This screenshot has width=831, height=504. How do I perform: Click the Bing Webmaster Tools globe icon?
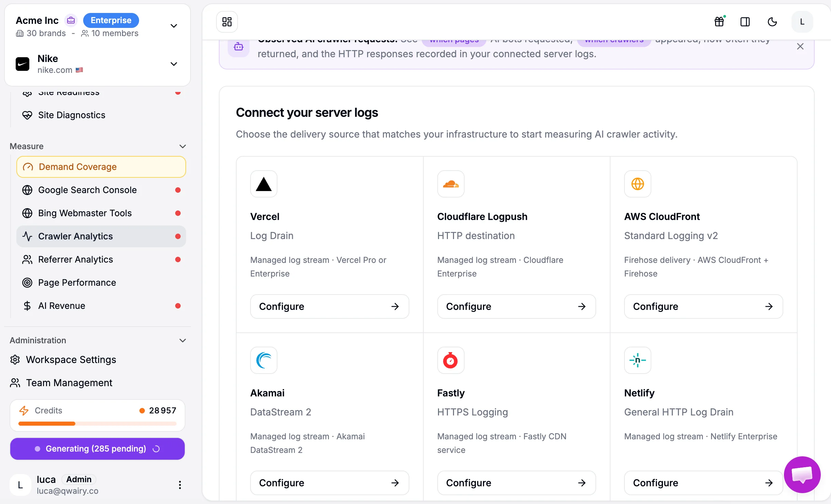click(27, 213)
